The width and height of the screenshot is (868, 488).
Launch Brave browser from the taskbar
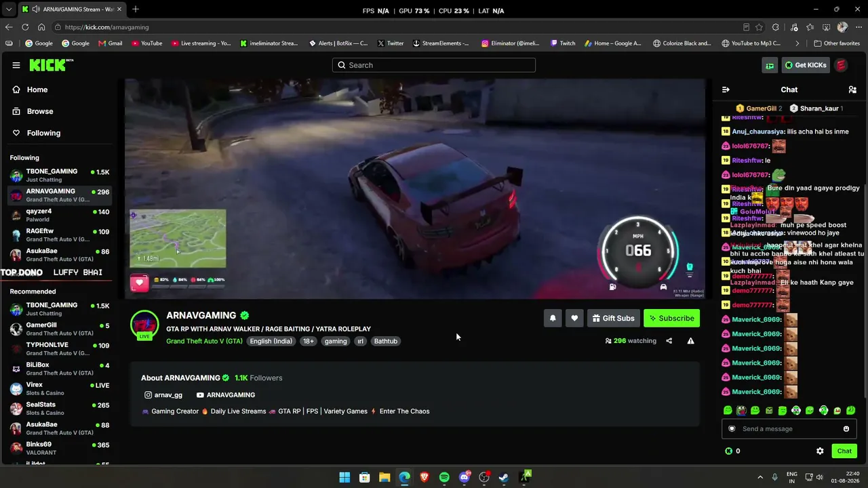[425, 477]
